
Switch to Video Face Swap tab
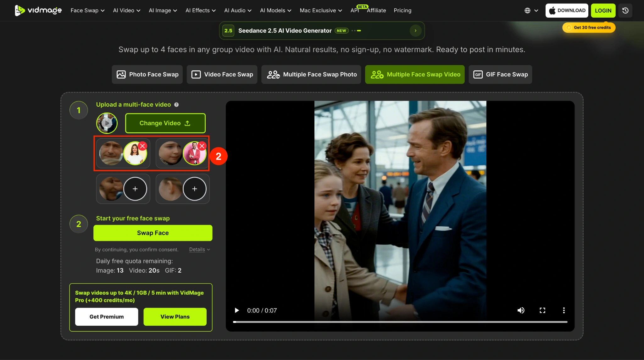click(222, 75)
